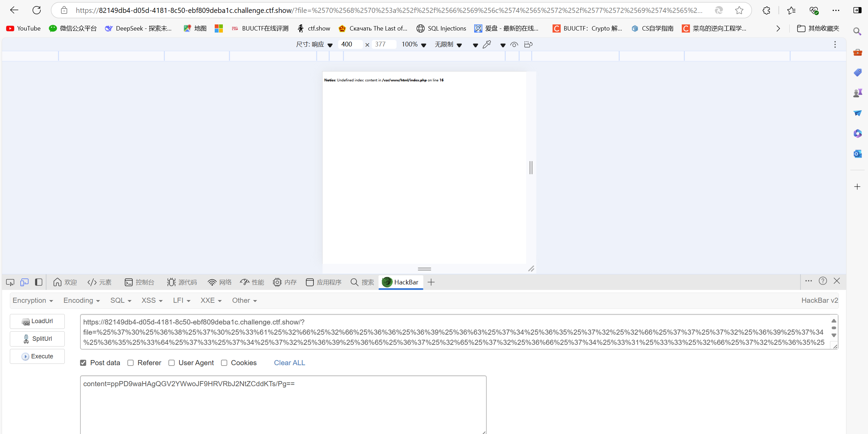This screenshot has height=434, width=868.
Task: Click the Clear ALL link
Action: pos(289,363)
